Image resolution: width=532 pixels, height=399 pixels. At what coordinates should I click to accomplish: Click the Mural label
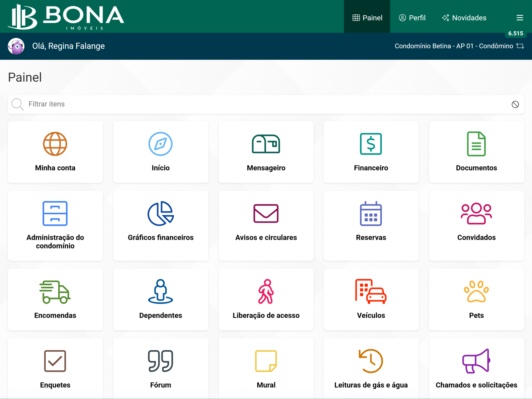pos(266,385)
